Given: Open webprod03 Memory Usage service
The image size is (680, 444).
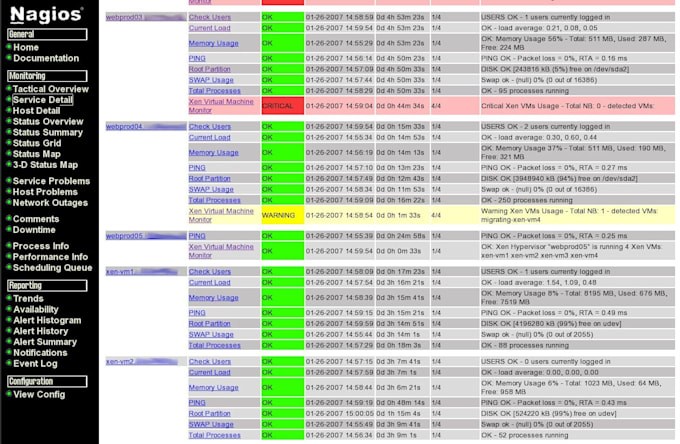Looking at the screenshot, I should pyautogui.click(x=214, y=43).
